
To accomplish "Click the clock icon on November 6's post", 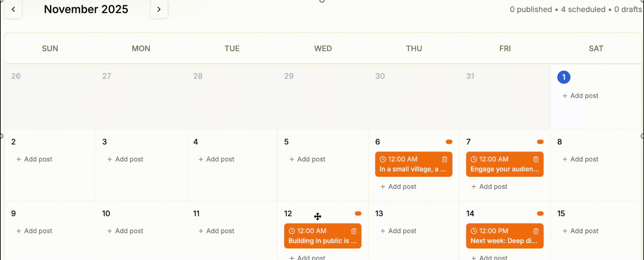I will click(x=382, y=159).
